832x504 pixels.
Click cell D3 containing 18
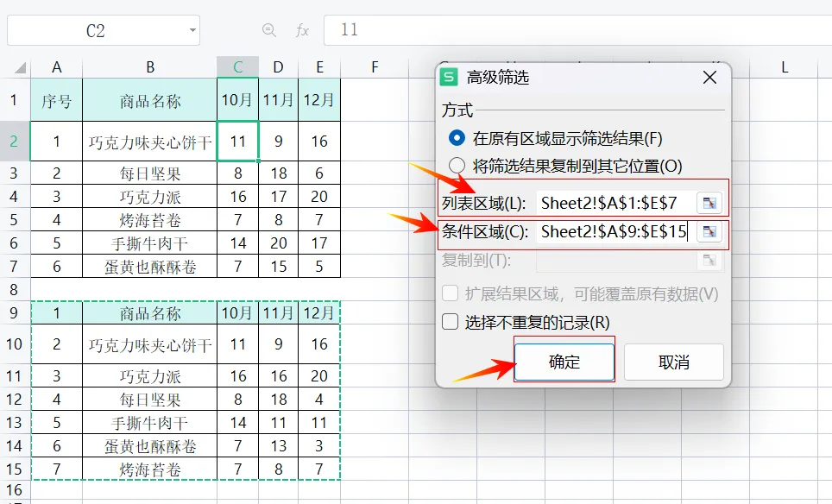click(x=278, y=173)
